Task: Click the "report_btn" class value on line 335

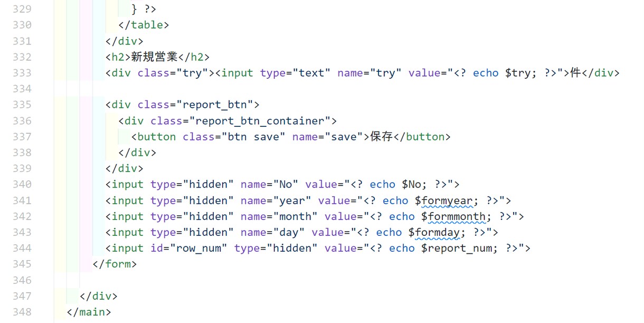Action: click(x=218, y=105)
